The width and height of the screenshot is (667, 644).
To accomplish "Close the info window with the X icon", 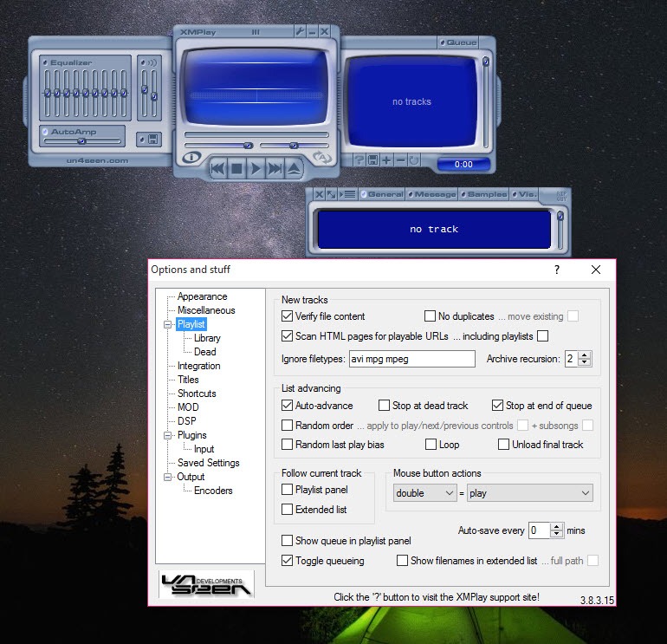I will click(x=319, y=194).
